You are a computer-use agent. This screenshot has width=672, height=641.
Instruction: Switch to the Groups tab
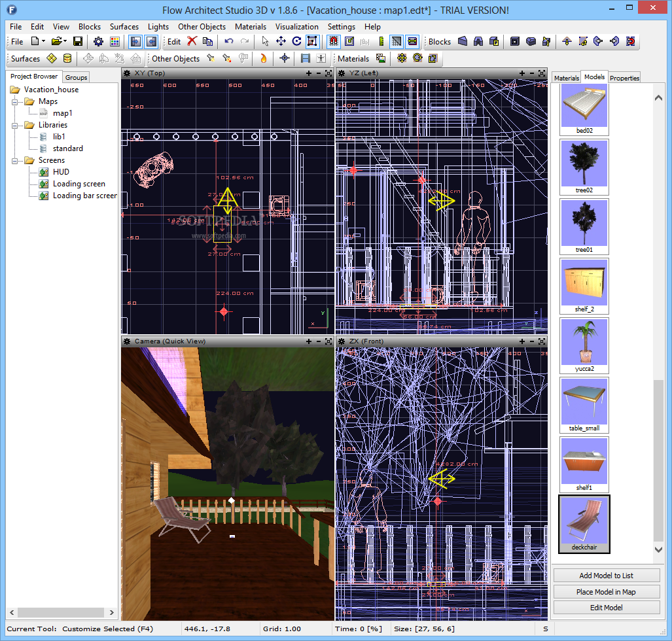tap(77, 77)
